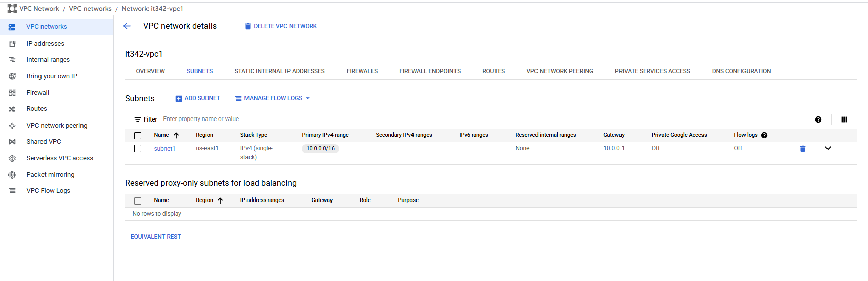Click the back arrow icon
Screen dimensions: 868x281
coord(127,26)
